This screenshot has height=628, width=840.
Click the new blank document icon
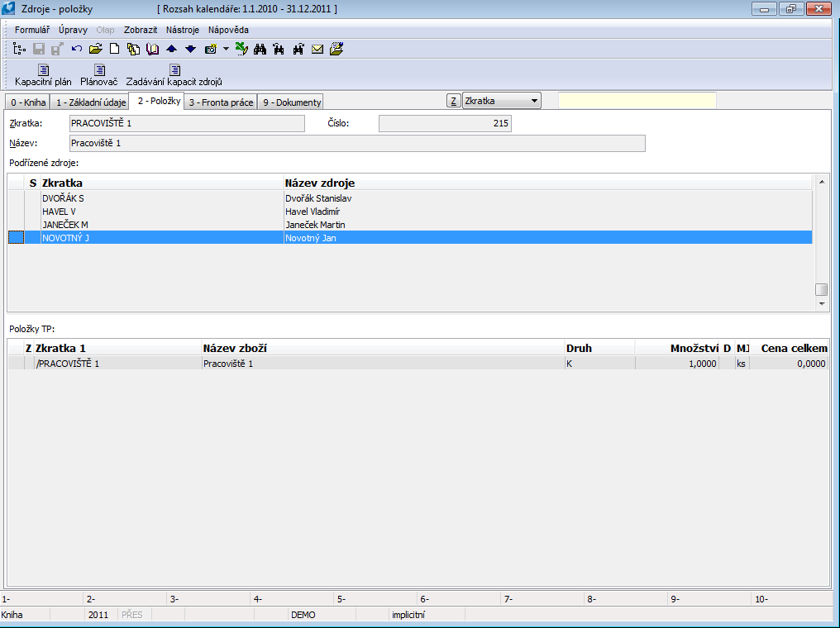[x=115, y=49]
